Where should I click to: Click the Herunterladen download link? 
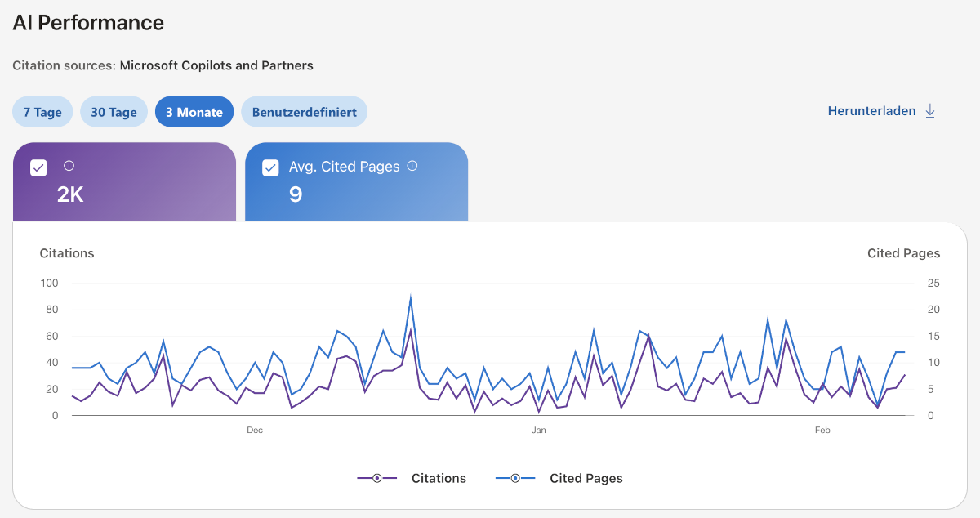(872, 111)
